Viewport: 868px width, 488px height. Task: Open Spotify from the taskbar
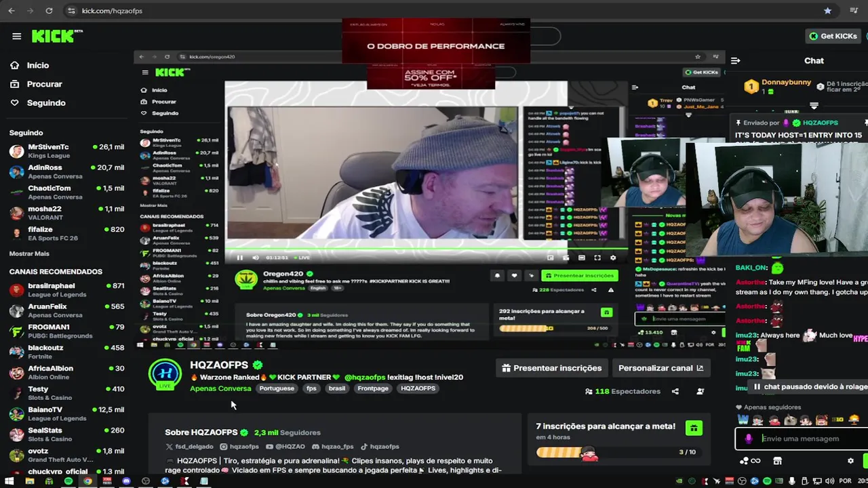tap(68, 481)
